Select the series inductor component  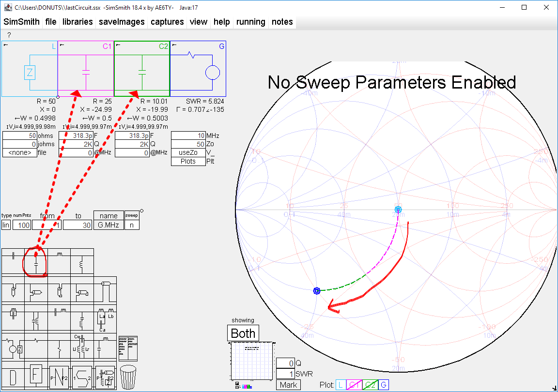coord(59,262)
